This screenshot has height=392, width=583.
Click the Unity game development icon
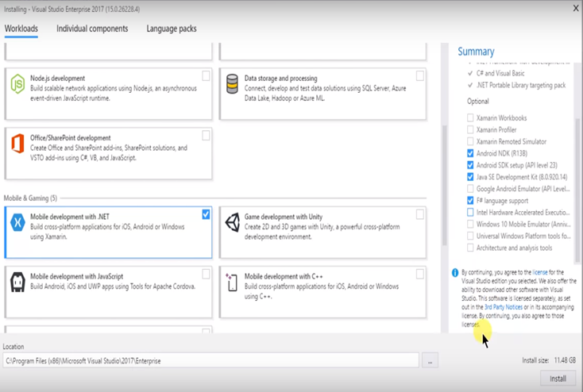coord(233,222)
